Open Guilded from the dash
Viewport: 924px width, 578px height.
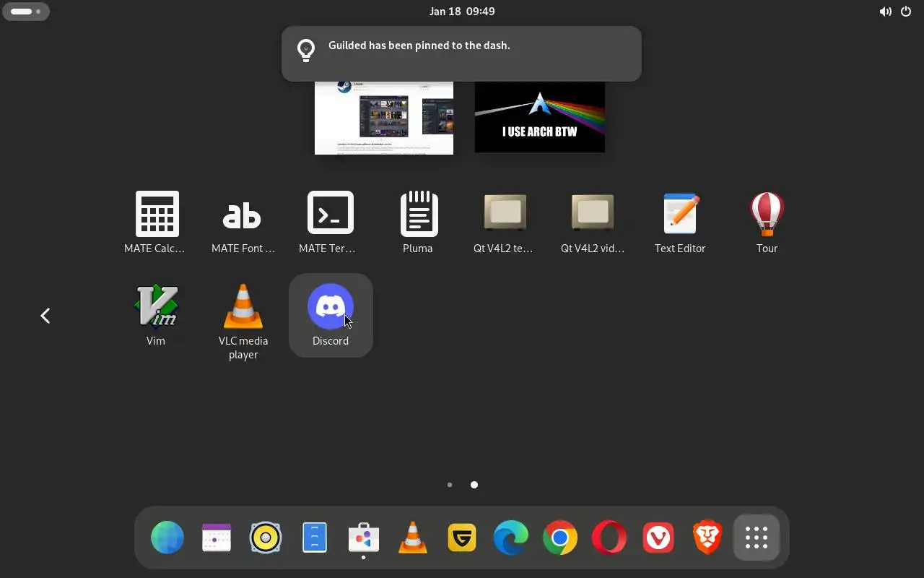point(462,538)
